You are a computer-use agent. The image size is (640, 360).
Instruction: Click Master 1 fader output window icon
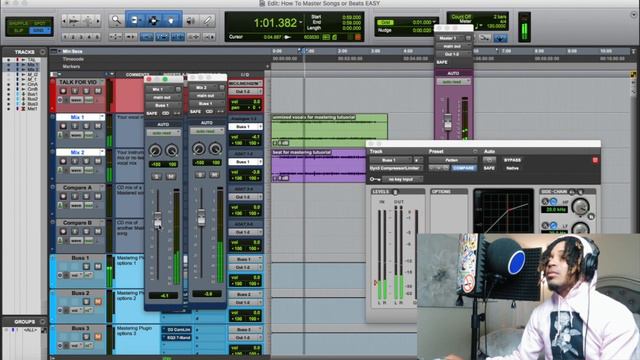pos(468,38)
